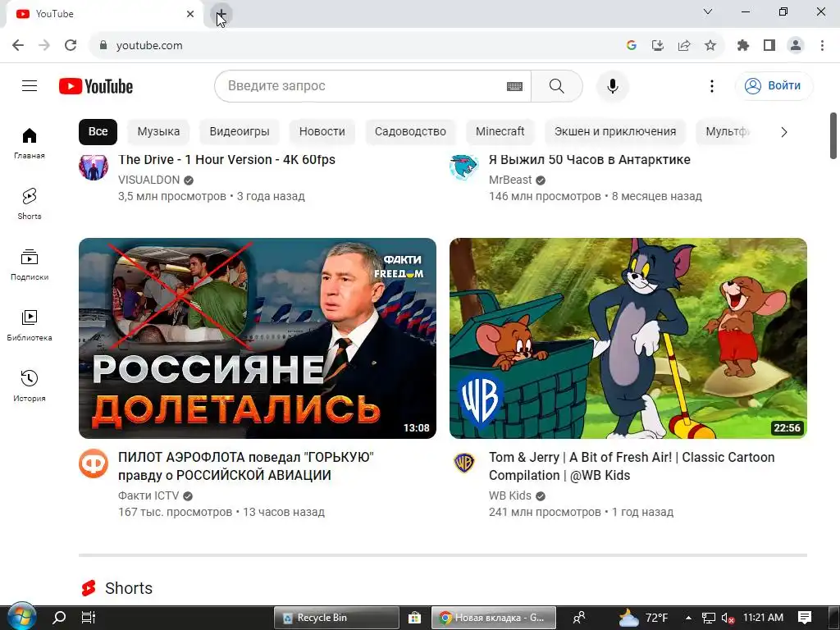Open ПИЛОТ АЭРОФЛОТА video title
Viewport: 840px width, 630px height.
coord(246,466)
